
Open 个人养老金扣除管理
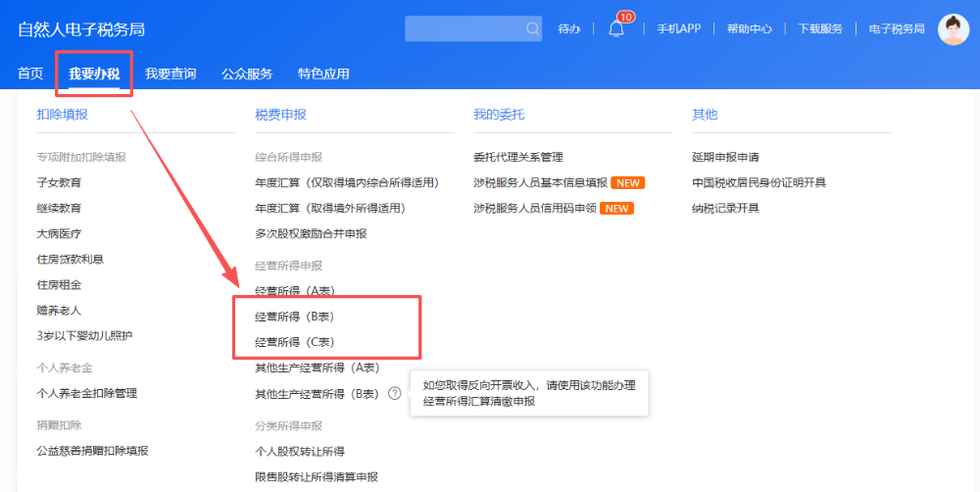coord(86,393)
